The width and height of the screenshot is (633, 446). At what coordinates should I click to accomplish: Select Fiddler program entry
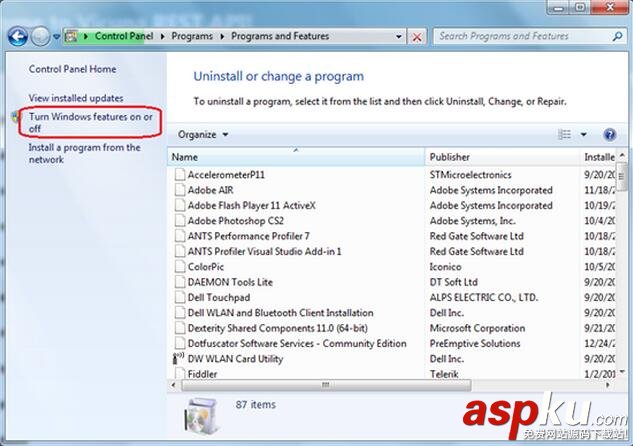[x=202, y=374]
